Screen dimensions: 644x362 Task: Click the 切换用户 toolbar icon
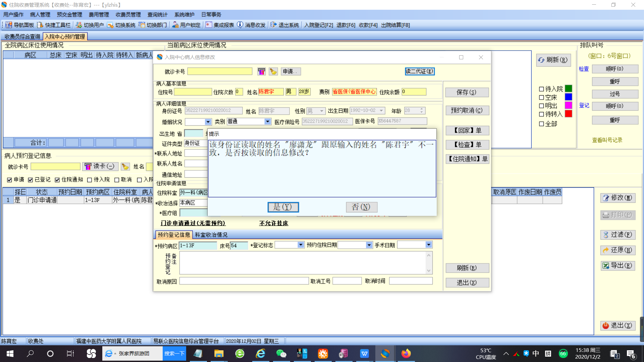pos(79,25)
